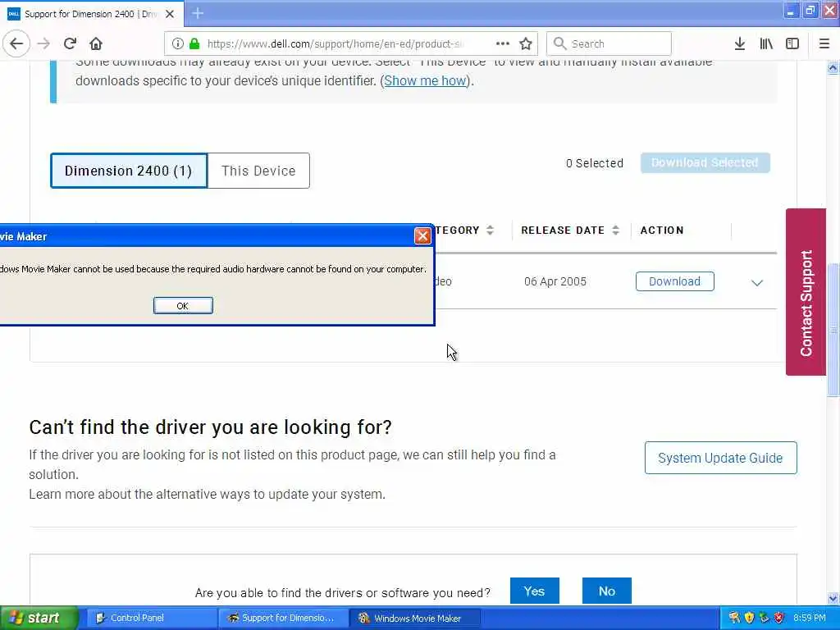Click the yellow security shield tray icon

pos(749,618)
